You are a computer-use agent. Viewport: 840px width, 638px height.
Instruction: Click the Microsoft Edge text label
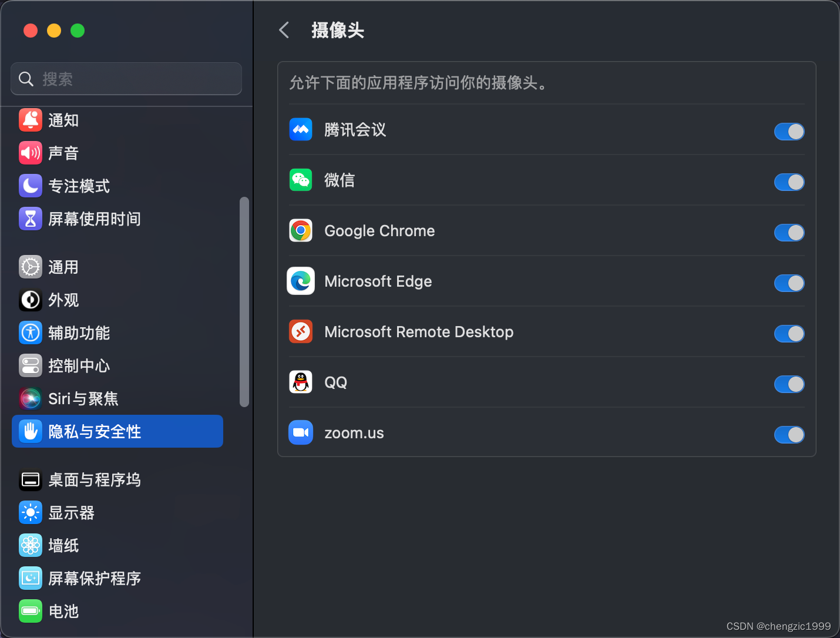tap(378, 281)
